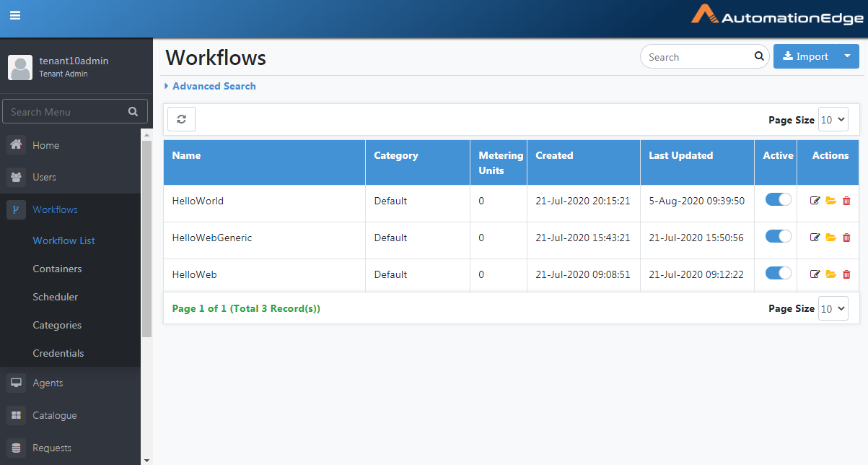This screenshot has height=465, width=868.
Task: Edit the HelloWeb workflow
Action: coord(815,274)
